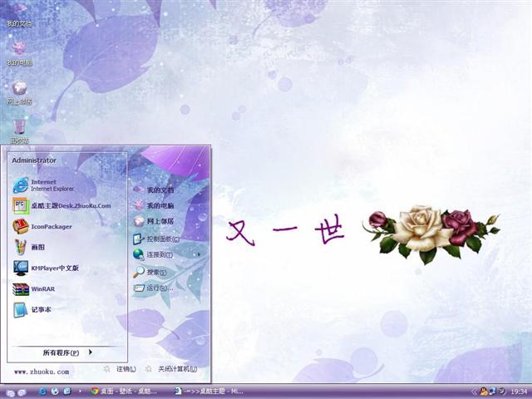Viewport: 532px width, 399px height.
Task: Launch Internet Explorer from the quick launch bar
Action: [x=42, y=392]
